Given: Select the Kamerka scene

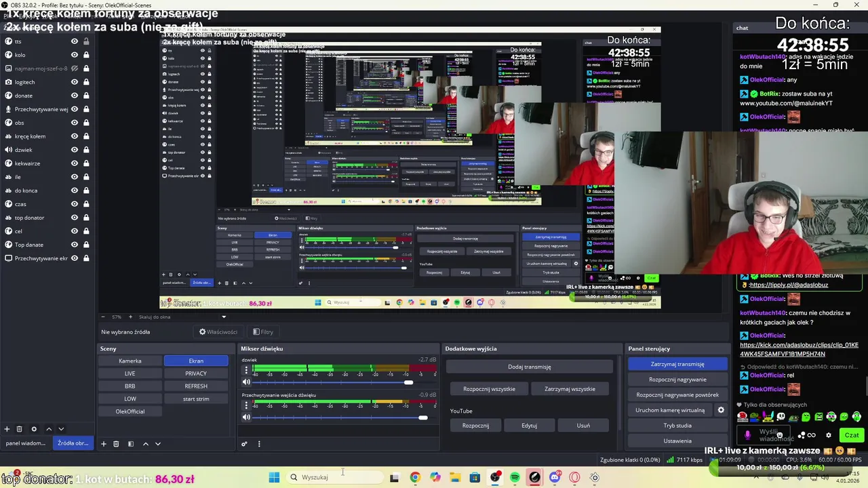Looking at the screenshot, I should 130,361.
